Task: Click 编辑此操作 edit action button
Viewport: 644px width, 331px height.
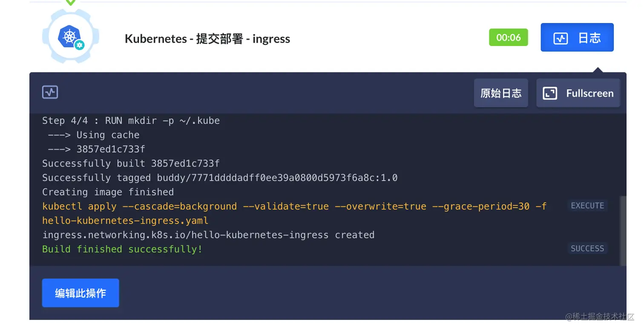Action: [x=80, y=293]
